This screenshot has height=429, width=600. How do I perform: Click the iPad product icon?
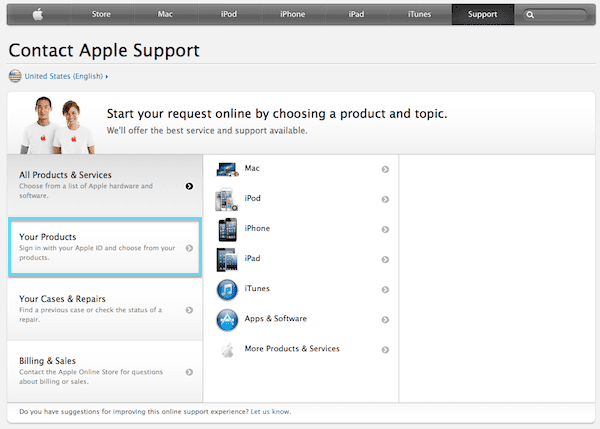[227, 259]
